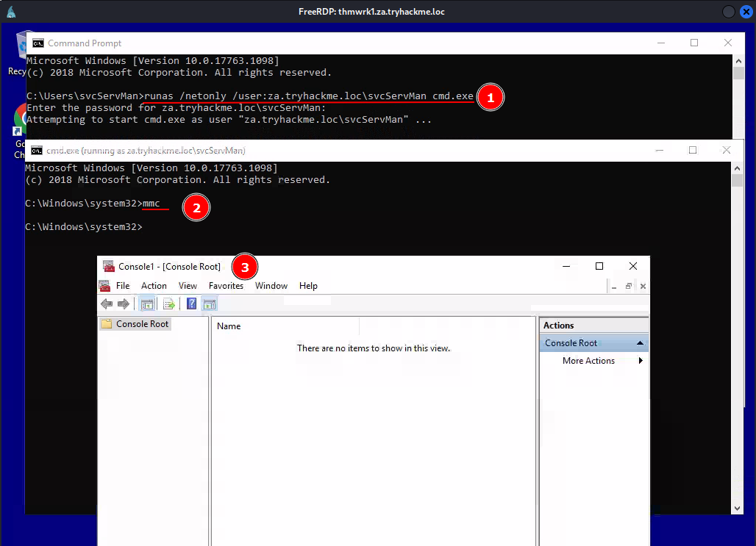Viewport: 756px width, 546px height.
Task: Click the Command Prompt title bar icon
Action: [x=38, y=43]
